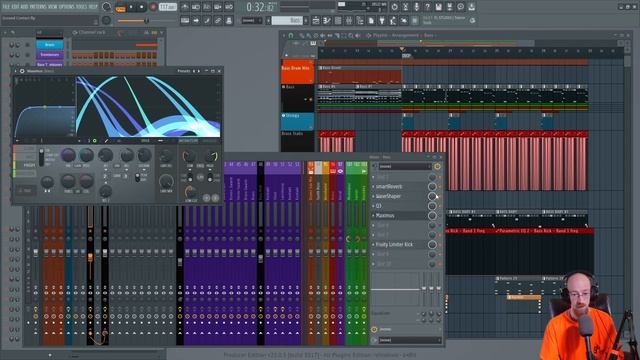Click smartReverb effect slot name

pos(389,187)
